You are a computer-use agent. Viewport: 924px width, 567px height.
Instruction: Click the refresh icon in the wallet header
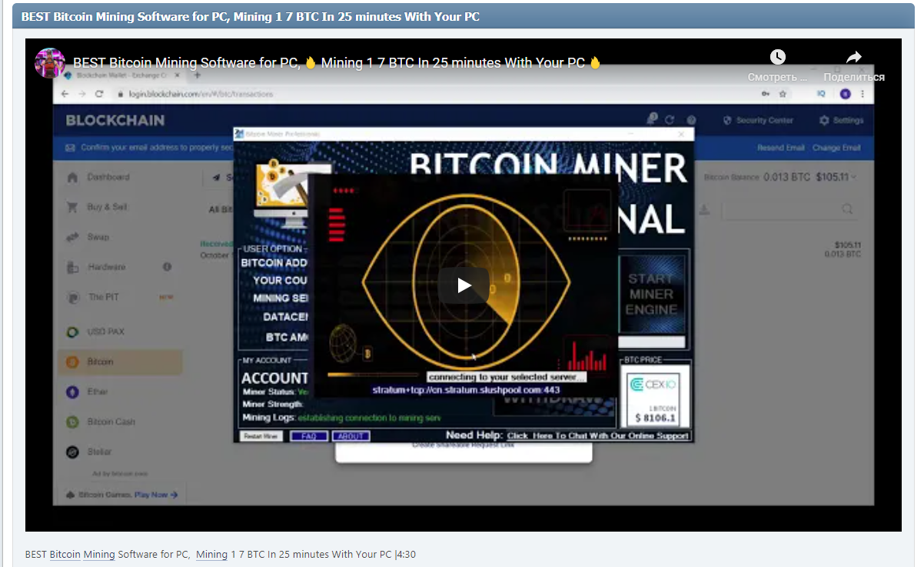670,119
